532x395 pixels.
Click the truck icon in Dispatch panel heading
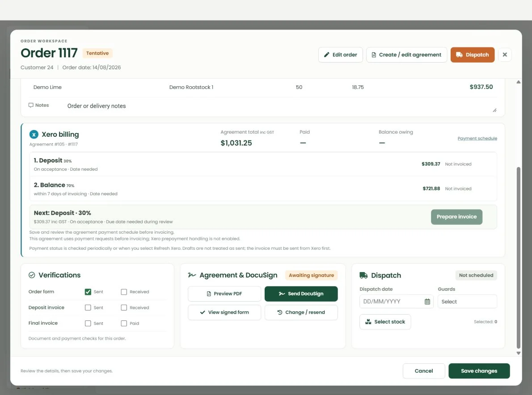click(363, 275)
